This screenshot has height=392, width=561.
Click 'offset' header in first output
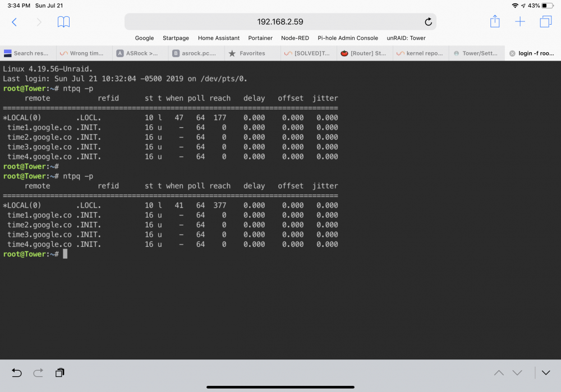[291, 98]
